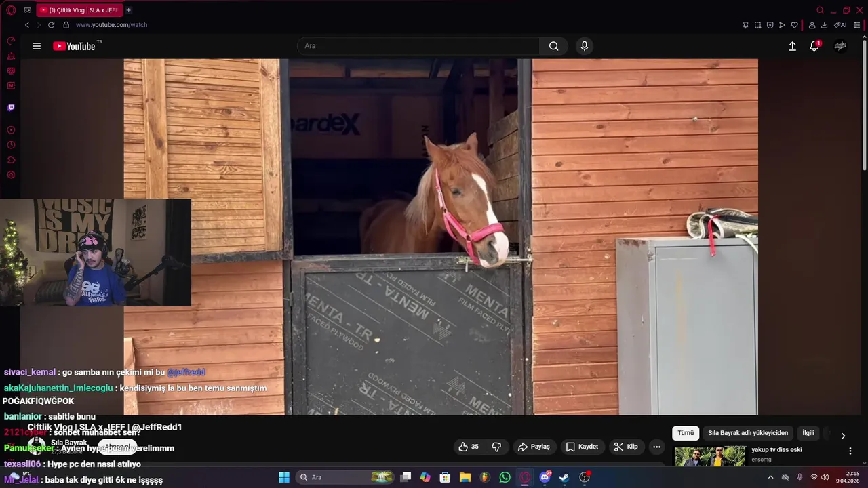Select the İlgili filter chip

pos(808,433)
